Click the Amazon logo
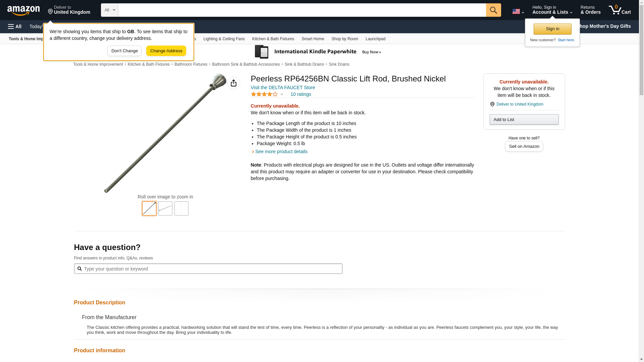 point(23,10)
